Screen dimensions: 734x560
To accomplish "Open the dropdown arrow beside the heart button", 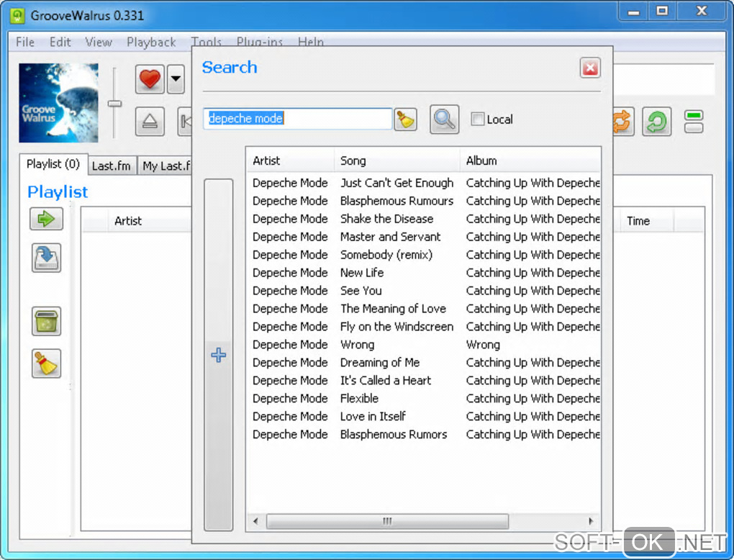I will click(176, 79).
